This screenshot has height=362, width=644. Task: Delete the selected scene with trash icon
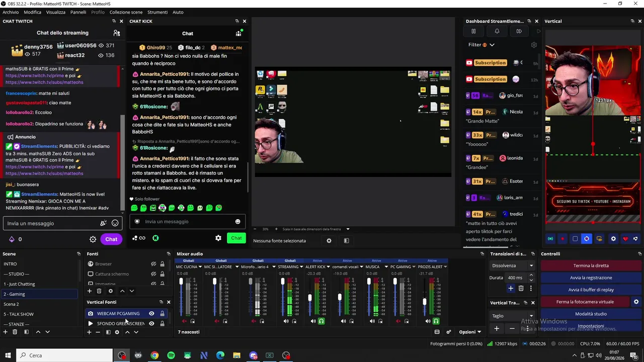tap(15, 332)
